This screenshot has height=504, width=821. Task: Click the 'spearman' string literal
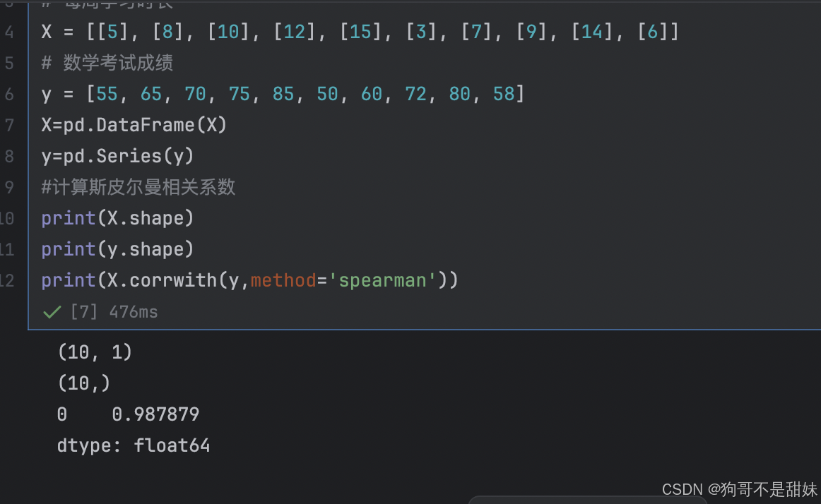(x=382, y=281)
